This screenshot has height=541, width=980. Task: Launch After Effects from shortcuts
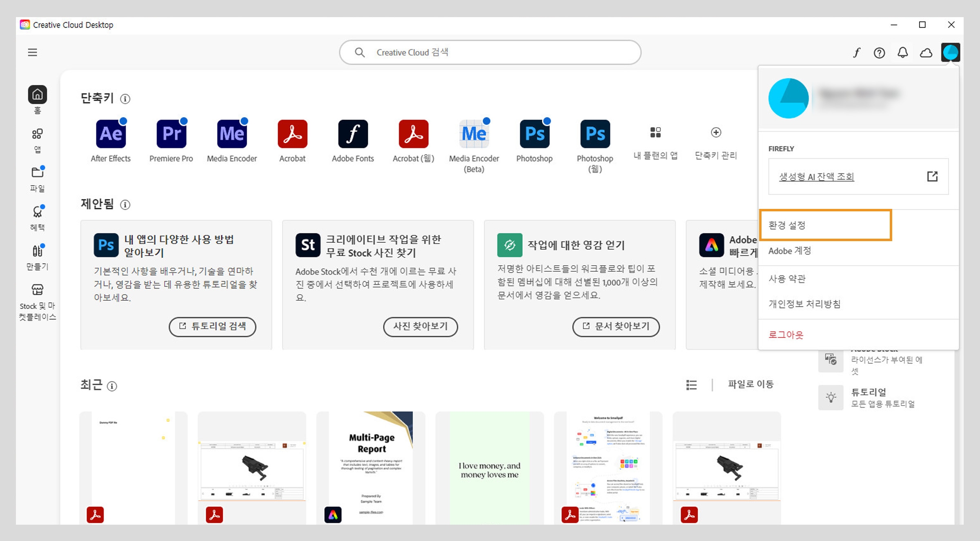[110, 133]
